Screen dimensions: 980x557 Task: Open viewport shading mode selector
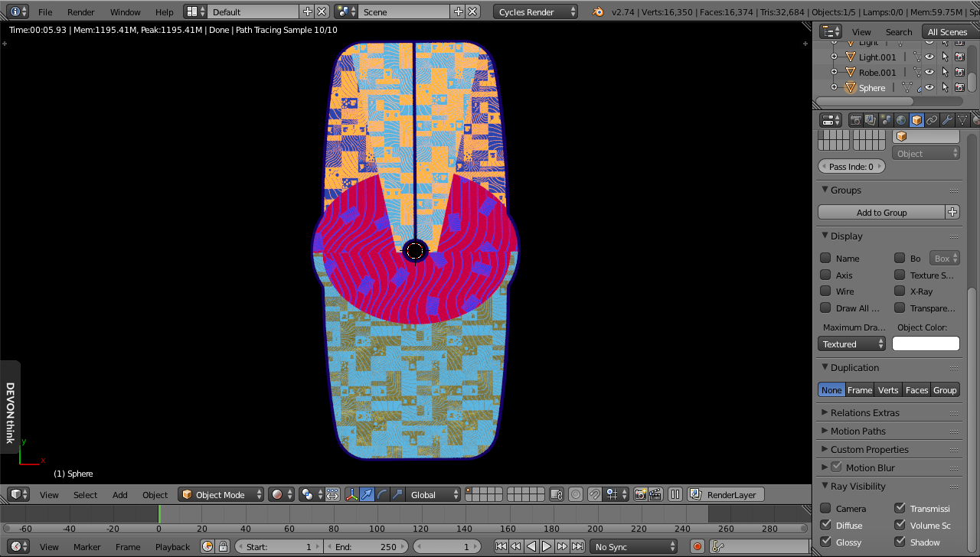(x=281, y=494)
